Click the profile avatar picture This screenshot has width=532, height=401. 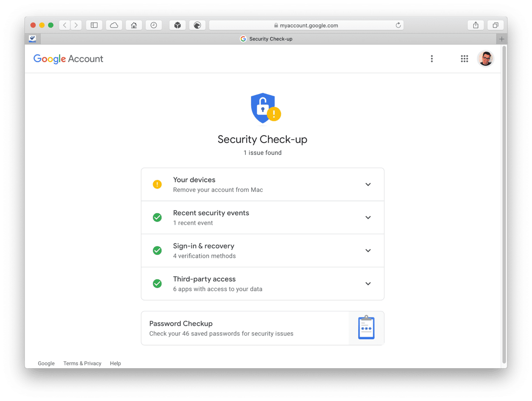point(485,59)
